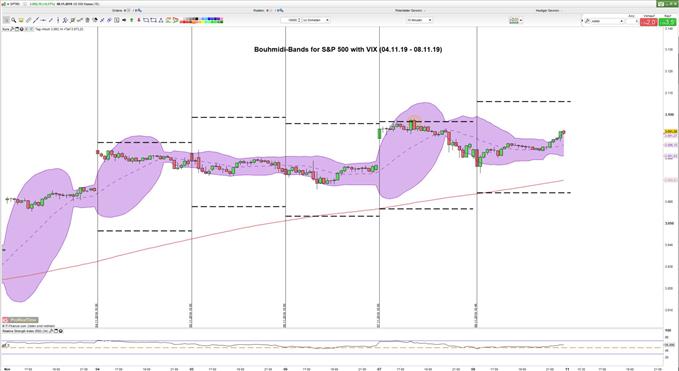Open the order type dropdown

pyautogui.click(x=608, y=21)
